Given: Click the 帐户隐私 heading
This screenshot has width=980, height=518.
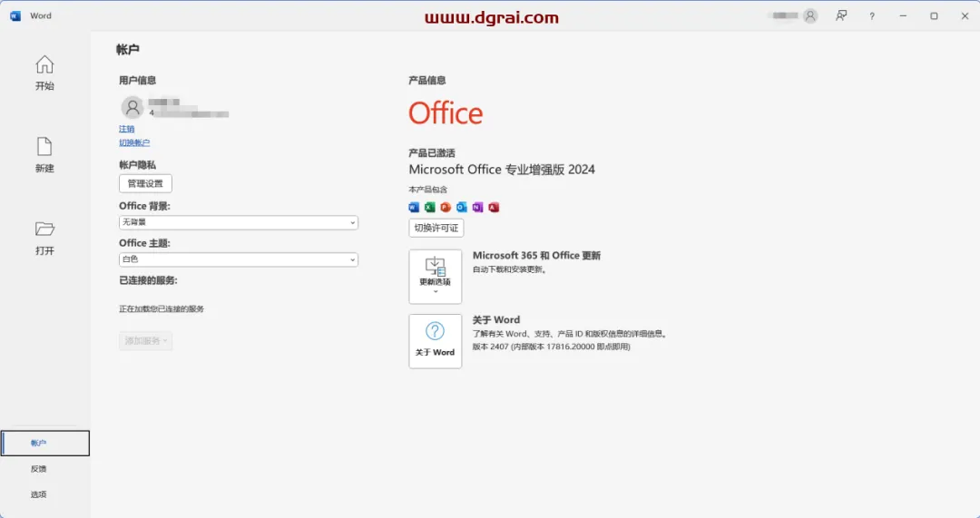Looking at the screenshot, I should (x=138, y=165).
